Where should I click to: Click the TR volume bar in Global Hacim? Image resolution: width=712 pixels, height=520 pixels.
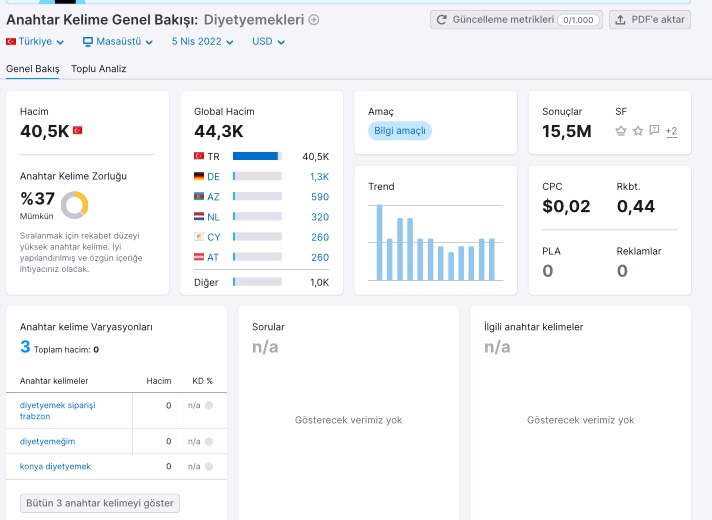pos(257,156)
